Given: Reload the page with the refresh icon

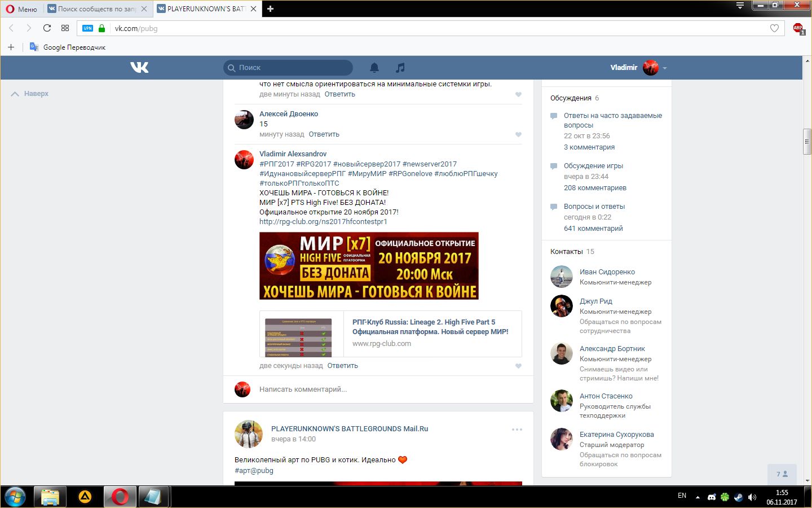Looking at the screenshot, I should point(47,28).
